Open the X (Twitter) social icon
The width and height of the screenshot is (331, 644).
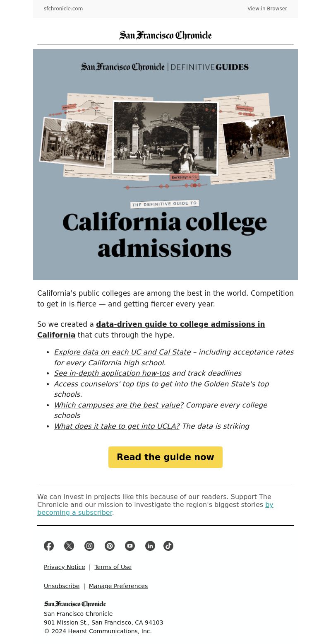tap(69, 546)
